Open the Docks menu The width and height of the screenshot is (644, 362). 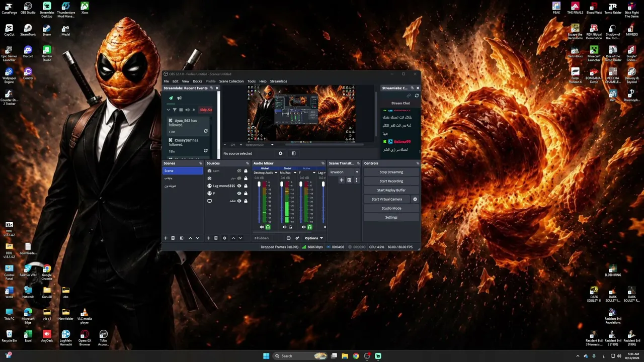(x=197, y=81)
